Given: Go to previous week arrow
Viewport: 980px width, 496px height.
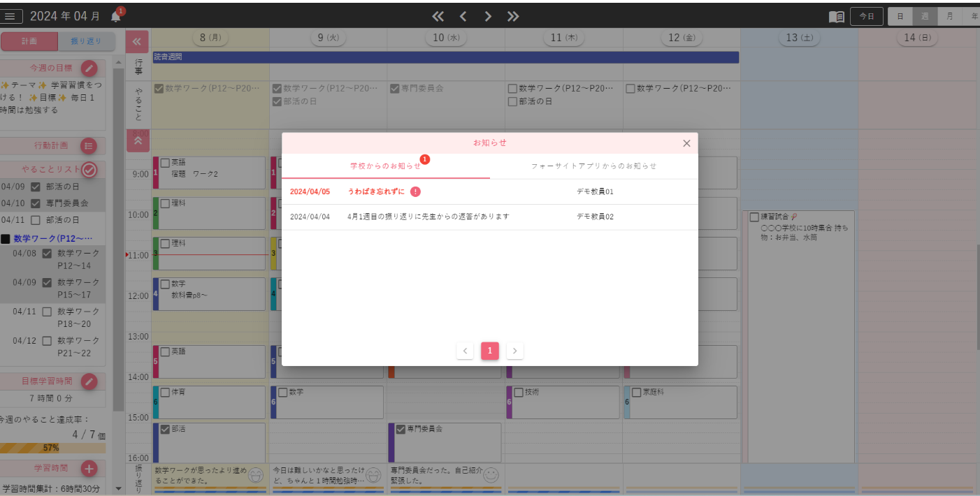Looking at the screenshot, I should (463, 16).
